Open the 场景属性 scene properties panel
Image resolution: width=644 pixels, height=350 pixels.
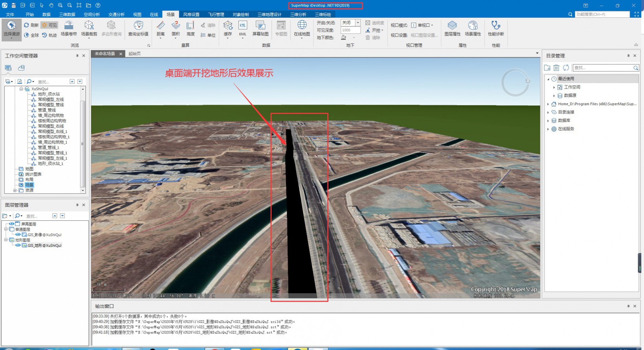click(x=472, y=28)
